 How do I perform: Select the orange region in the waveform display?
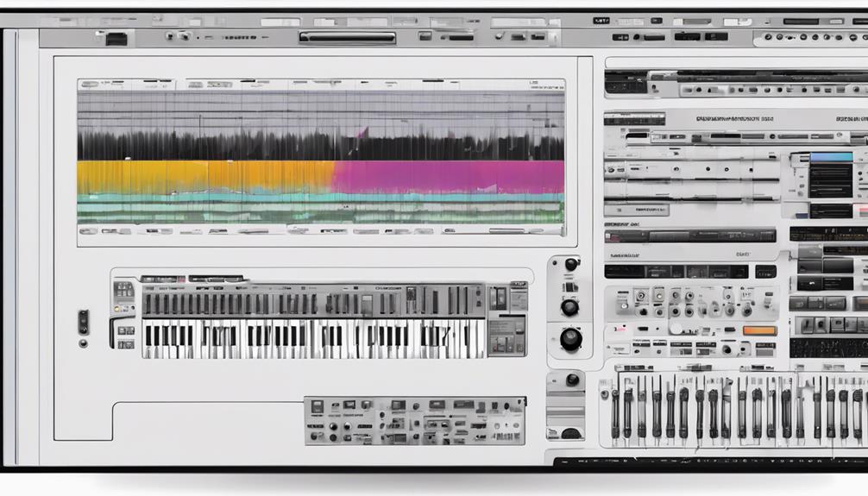point(204,177)
